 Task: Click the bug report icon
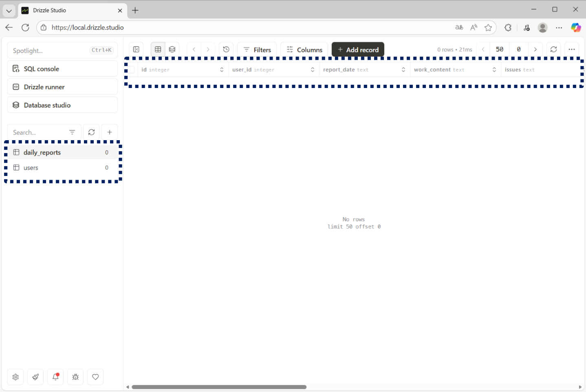pyautogui.click(x=75, y=377)
